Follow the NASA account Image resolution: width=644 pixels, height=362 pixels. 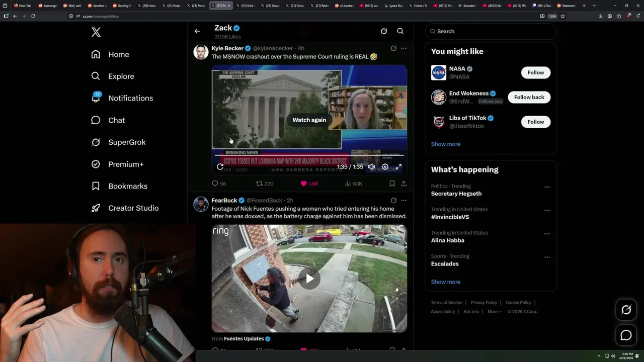pos(536,72)
